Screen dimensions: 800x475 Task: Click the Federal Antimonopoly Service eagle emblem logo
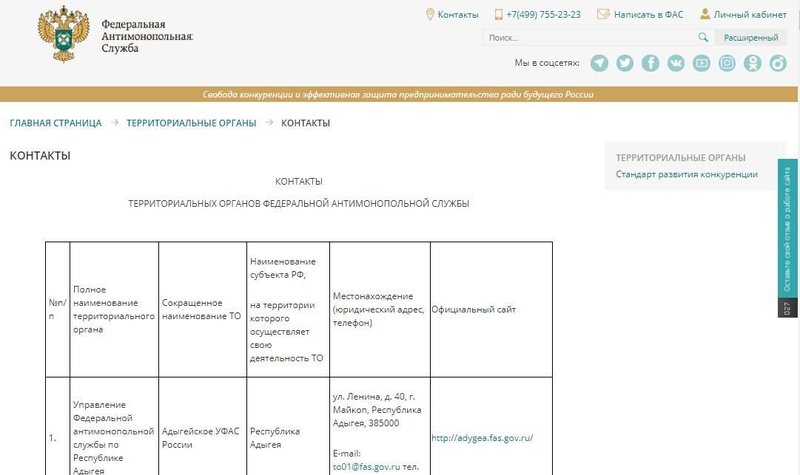[64, 34]
